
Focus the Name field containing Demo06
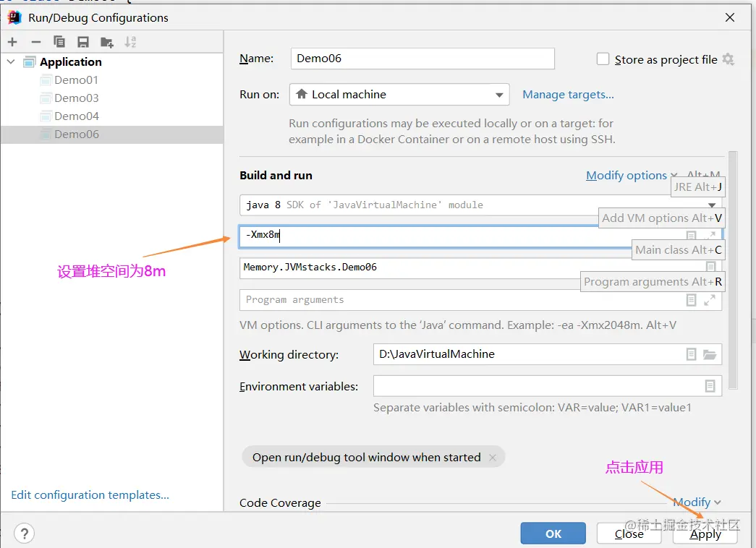pos(422,59)
